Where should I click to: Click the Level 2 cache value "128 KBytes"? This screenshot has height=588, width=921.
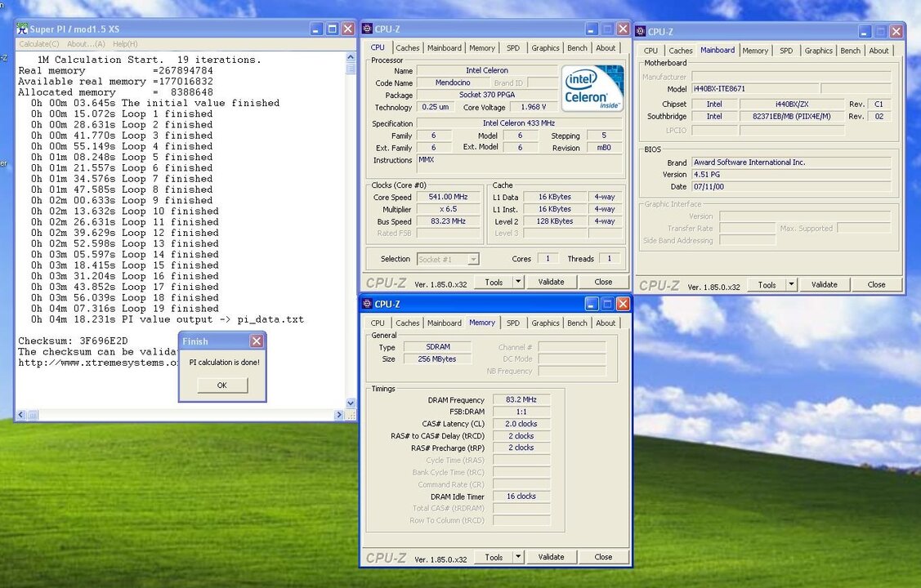554,222
